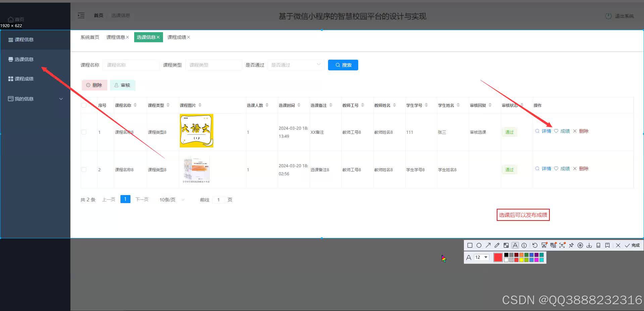644x311 pixels.
Task: Select the yellow color swatch in the palette
Action: [521, 260]
